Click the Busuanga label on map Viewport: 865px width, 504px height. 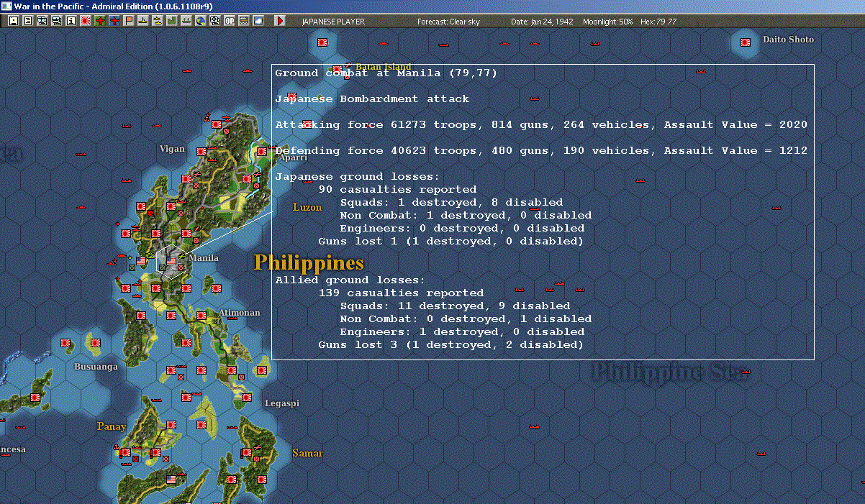tap(96, 367)
